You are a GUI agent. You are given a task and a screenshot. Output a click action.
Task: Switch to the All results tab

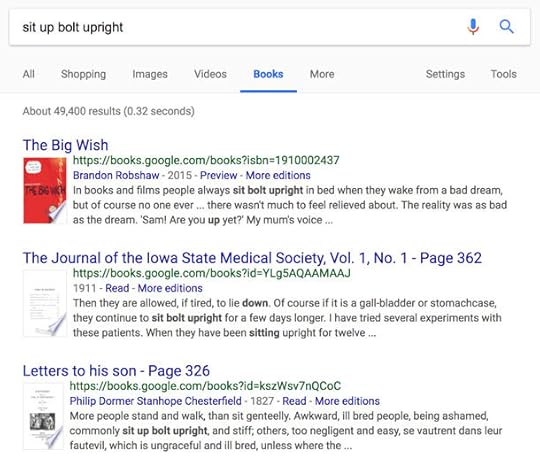[29, 74]
